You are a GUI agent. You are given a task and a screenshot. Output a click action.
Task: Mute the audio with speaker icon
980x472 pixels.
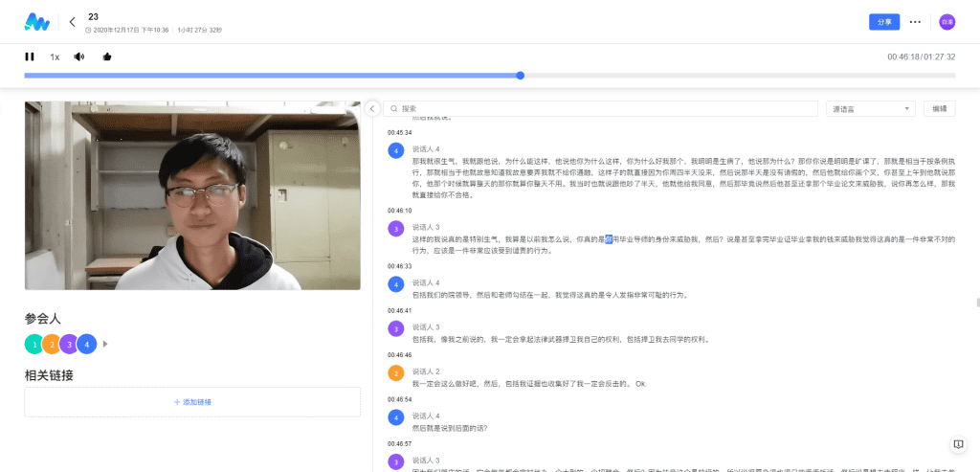tap(79, 56)
